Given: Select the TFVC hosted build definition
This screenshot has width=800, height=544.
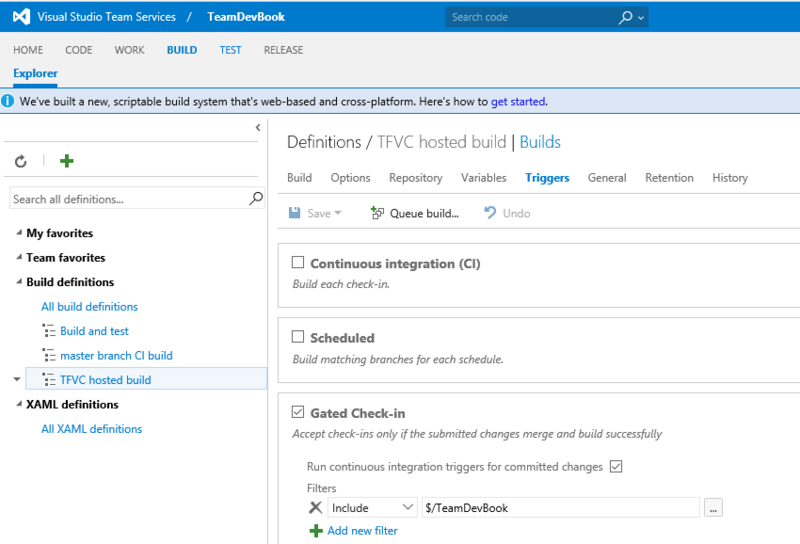Looking at the screenshot, I should pos(106,380).
